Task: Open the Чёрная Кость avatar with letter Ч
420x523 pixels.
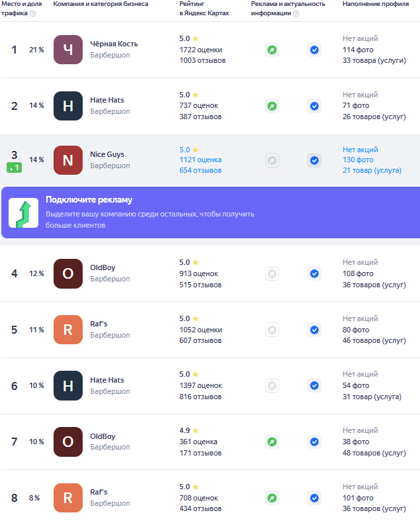Action: (x=68, y=50)
